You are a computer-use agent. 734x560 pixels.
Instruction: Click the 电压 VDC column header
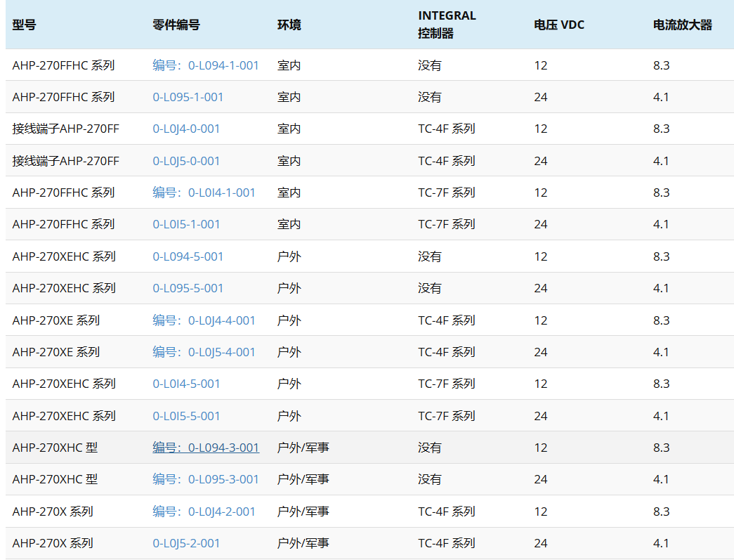[559, 25]
